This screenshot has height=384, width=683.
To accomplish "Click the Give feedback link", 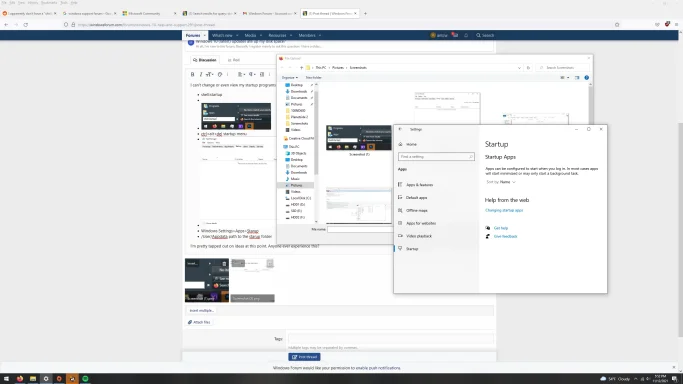I will point(505,236).
